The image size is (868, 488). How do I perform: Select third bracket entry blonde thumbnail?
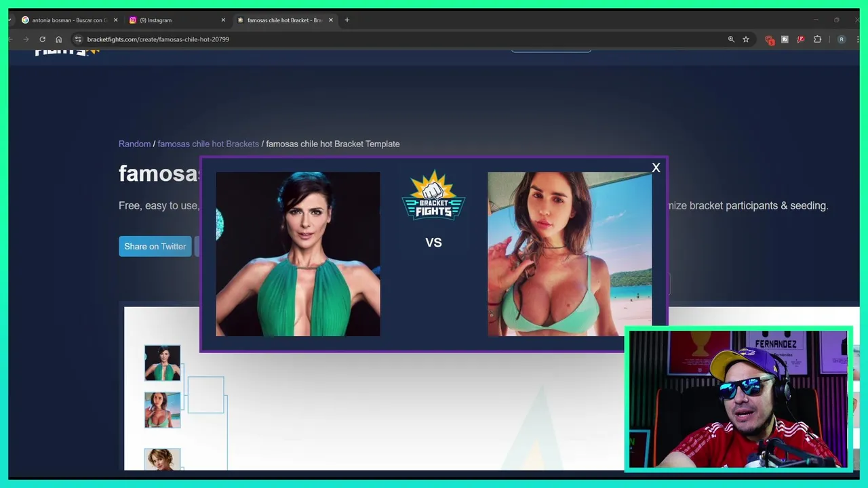[162, 459]
